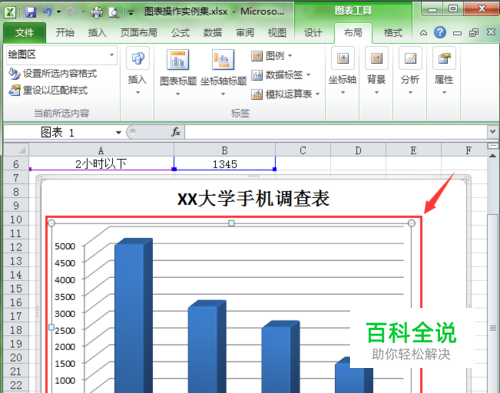The width and height of the screenshot is (500, 393).
Task: Click the formula bar input field
Action: [336, 132]
